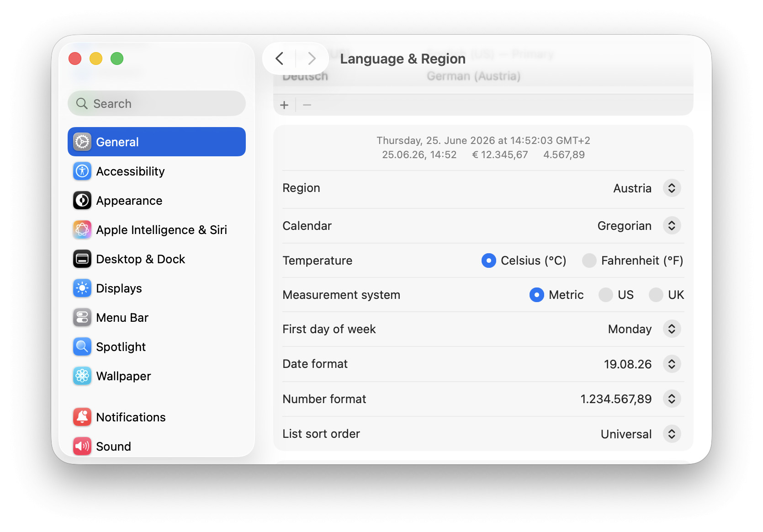The width and height of the screenshot is (763, 532).
Task: Click the Search settings field
Action: coord(157,103)
